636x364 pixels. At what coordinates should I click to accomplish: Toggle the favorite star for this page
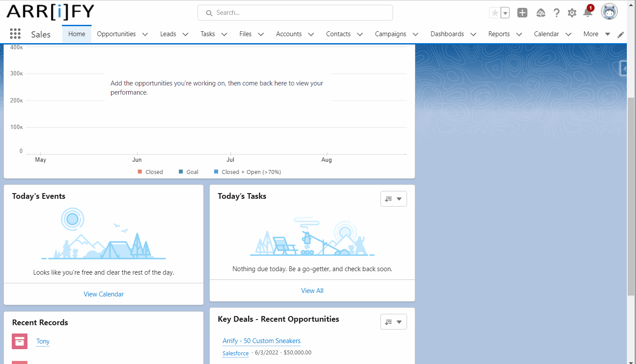point(495,13)
